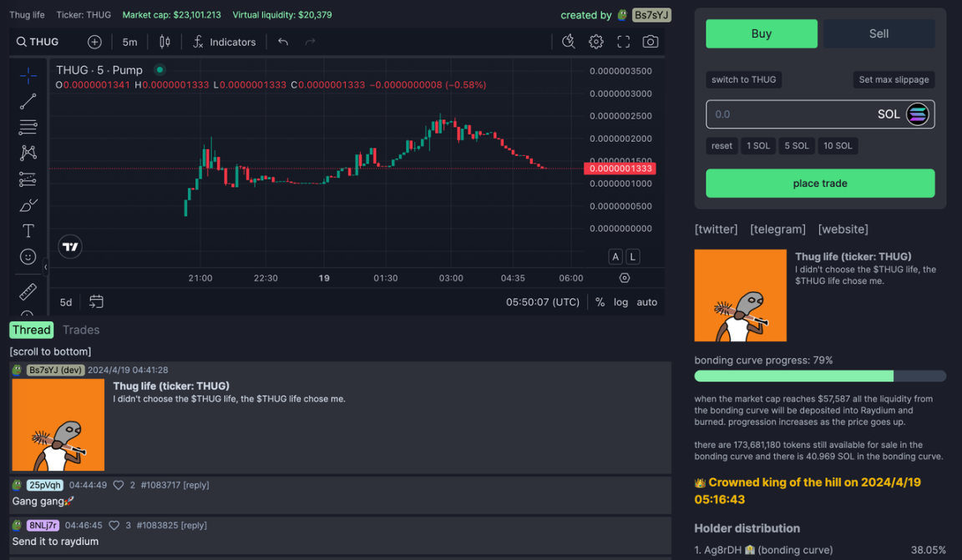Click the add symbol compare plus icon
962x560 pixels.
point(94,42)
